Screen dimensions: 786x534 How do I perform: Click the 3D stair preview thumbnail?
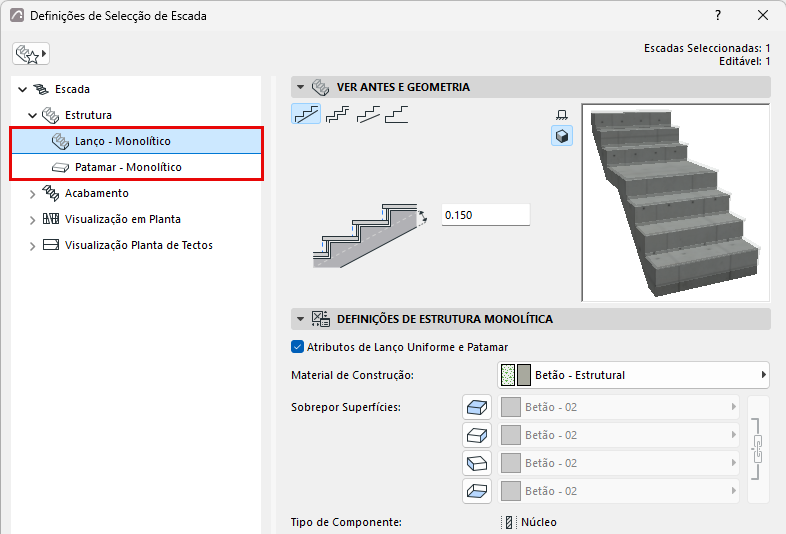point(675,203)
